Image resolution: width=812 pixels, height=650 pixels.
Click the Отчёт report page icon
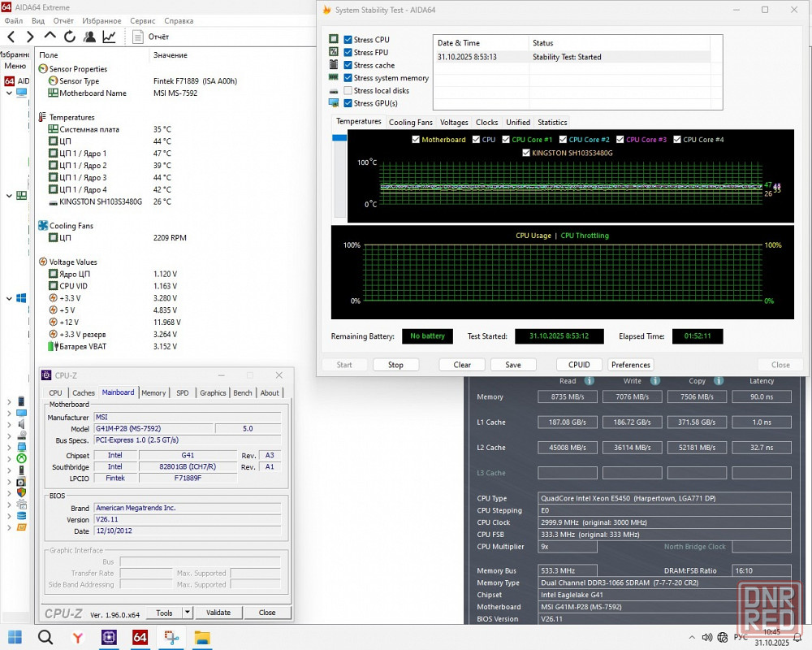[138, 37]
